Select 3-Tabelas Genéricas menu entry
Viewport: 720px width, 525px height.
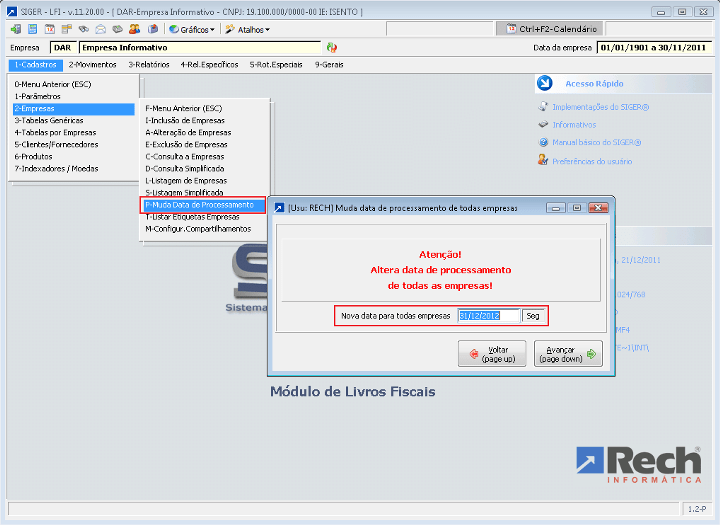click(73, 120)
